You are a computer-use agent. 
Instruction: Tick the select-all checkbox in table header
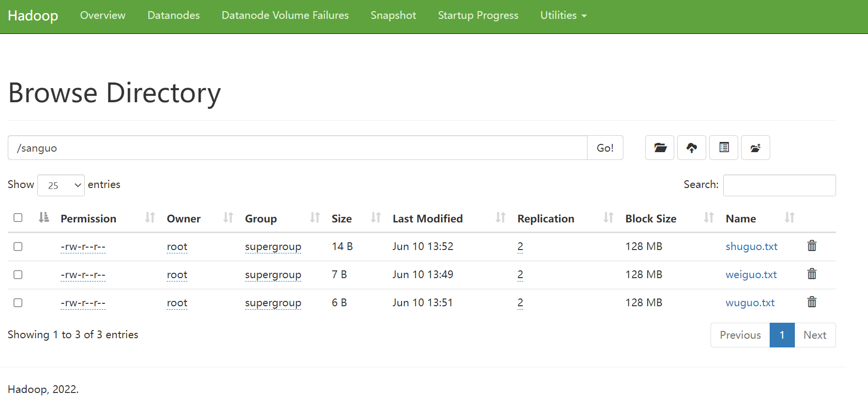(18, 218)
